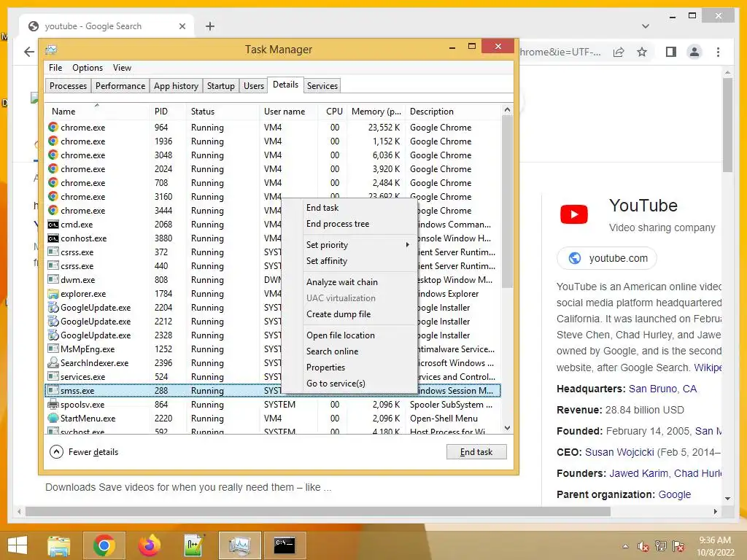Click the muted volume tray icon

(x=643, y=546)
